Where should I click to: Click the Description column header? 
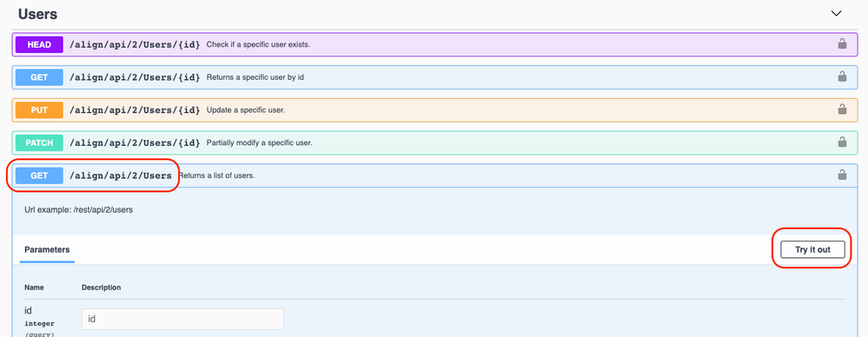tap(102, 287)
